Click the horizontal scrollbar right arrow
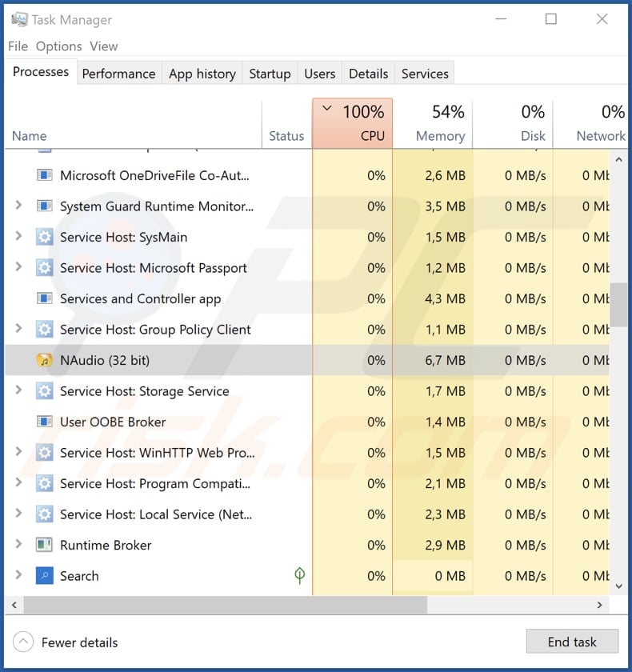The height and width of the screenshot is (672, 632). pos(600,605)
